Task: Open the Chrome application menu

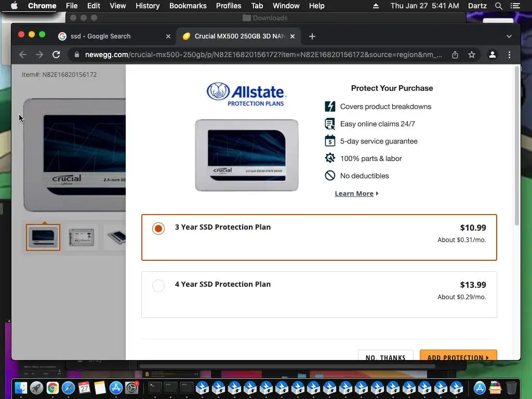Action: pyautogui.click(x=42, y=6)
